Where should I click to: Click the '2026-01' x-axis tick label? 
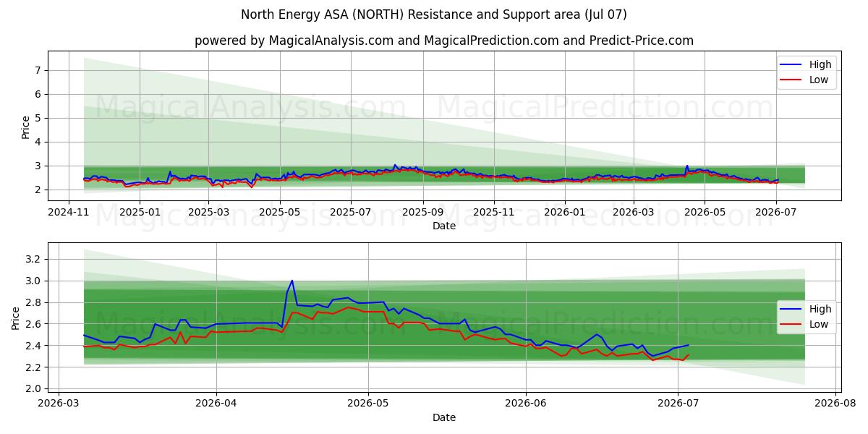pyautogui.click(x=564, y=213)
